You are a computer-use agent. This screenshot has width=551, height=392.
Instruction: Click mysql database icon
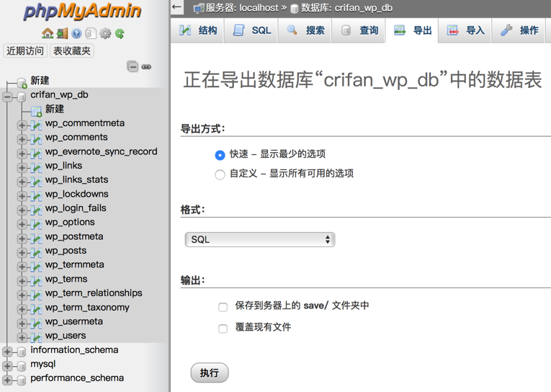click(x=22, y=366)
